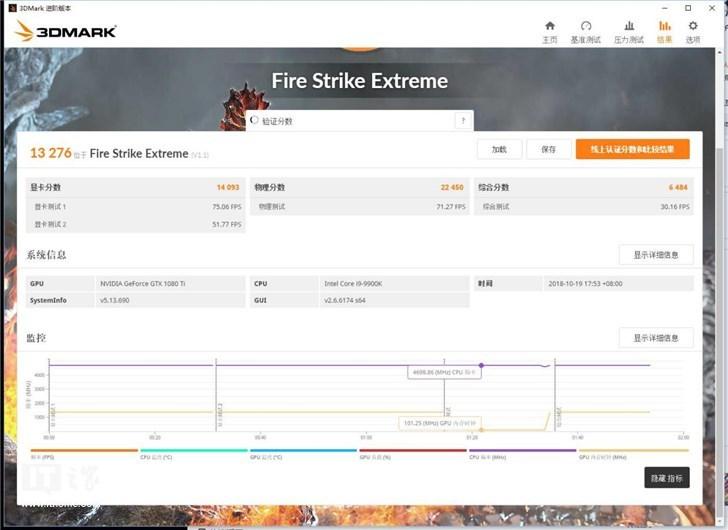Click the 75.06 FPS graphics test 1 value

pos(227,207)
